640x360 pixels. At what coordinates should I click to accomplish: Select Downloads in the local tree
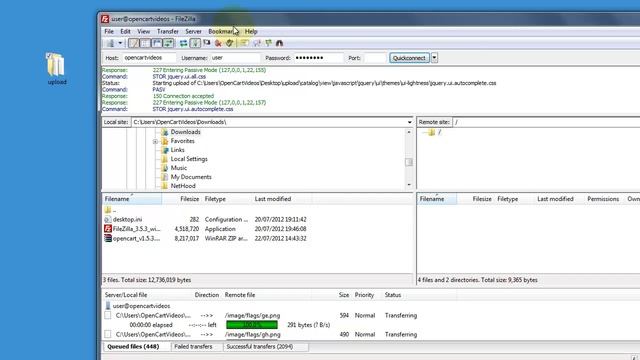tap(185, 132)
